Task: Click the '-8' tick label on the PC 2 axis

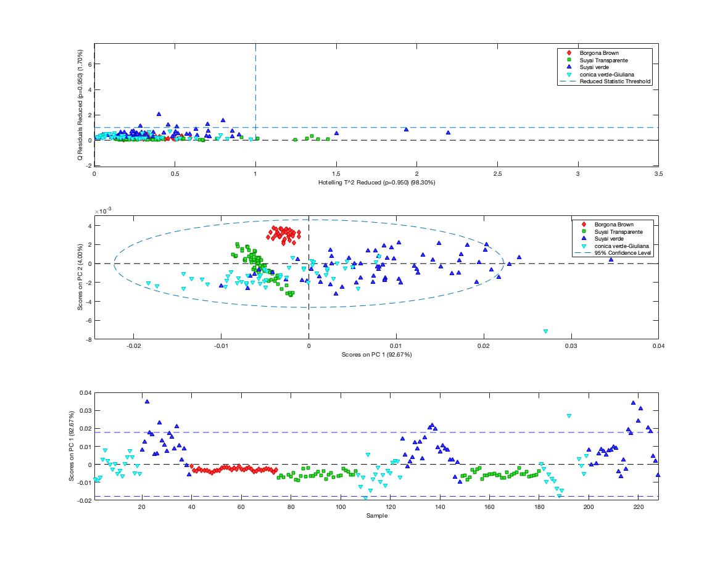Action: [88, 339]
